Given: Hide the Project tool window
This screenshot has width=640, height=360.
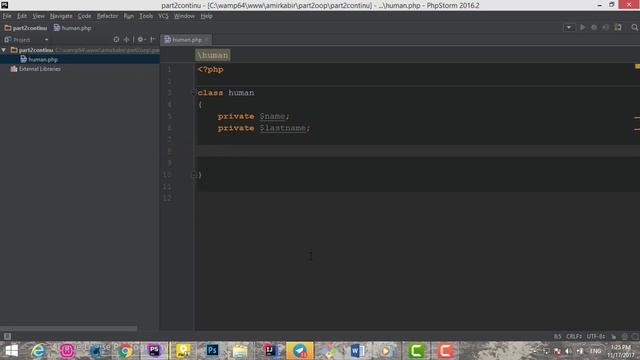Looking at the screenshot, I should 153,39.
